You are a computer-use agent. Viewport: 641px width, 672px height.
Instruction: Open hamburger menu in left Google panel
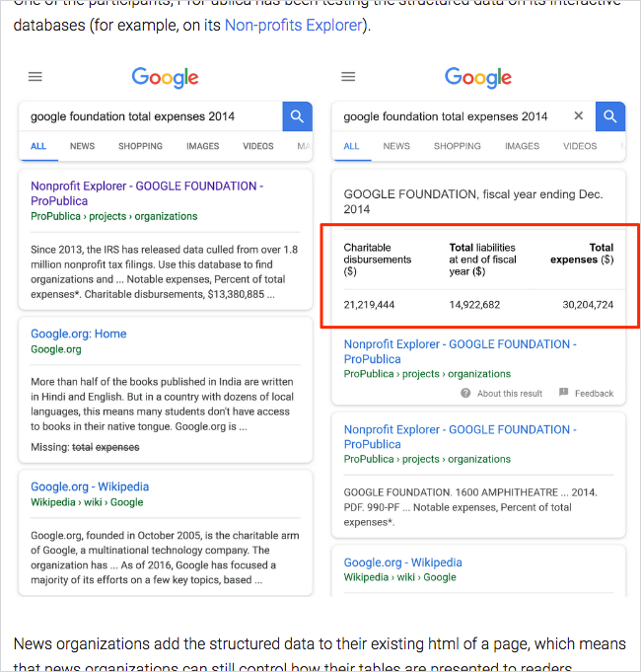36,77
